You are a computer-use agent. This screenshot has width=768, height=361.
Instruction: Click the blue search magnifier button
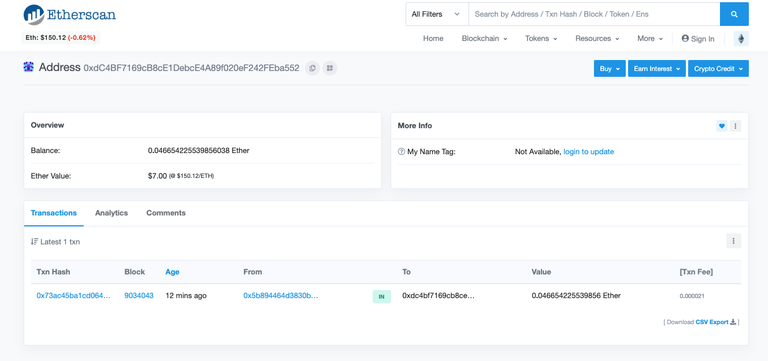(734, 14)
